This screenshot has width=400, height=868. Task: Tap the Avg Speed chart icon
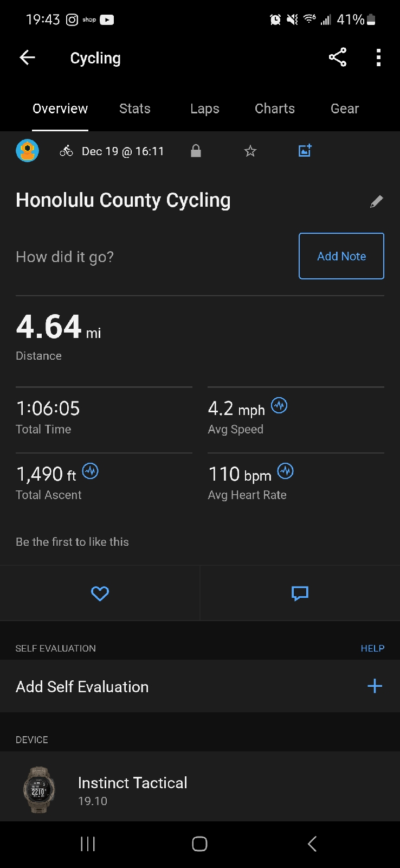coord(279,405)
